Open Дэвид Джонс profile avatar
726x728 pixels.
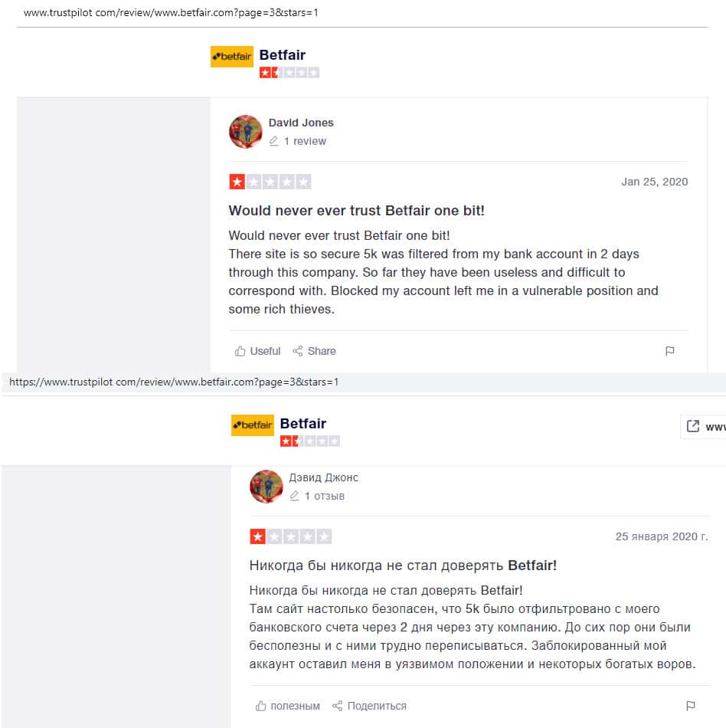point(267,487)
